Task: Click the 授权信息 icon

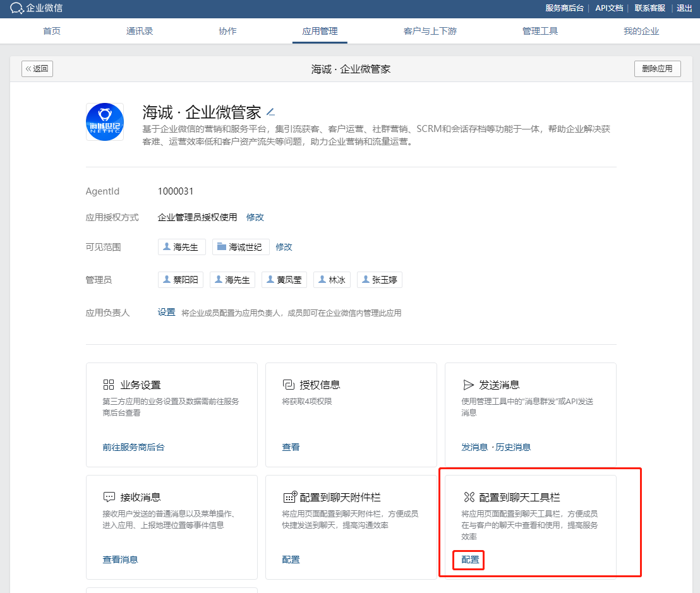Action: [x=288, y=385]
